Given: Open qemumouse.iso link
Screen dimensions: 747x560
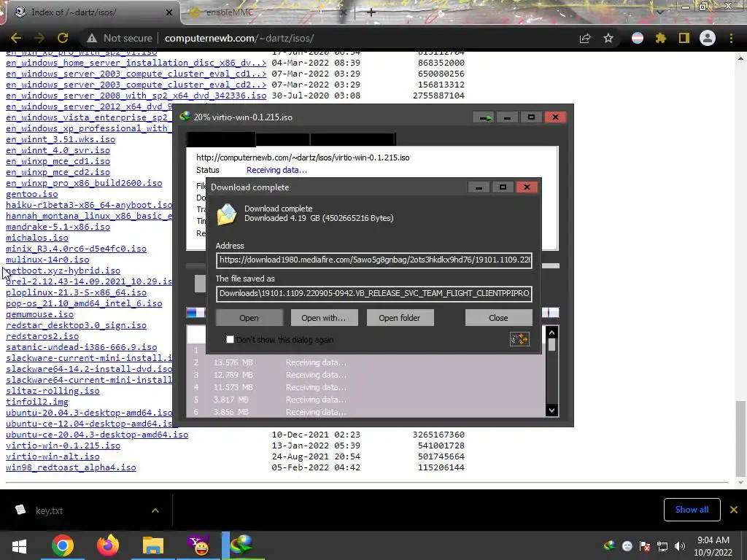Looking at the screenshot, I should coord(39,314).
